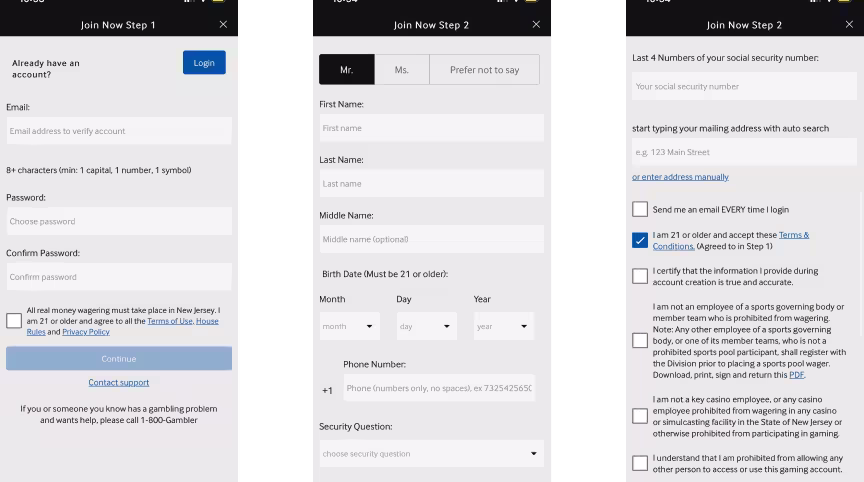This screenshot has height=482, width=864.
Task: Open the Privacy Policy link
Action: coord(86,332)
